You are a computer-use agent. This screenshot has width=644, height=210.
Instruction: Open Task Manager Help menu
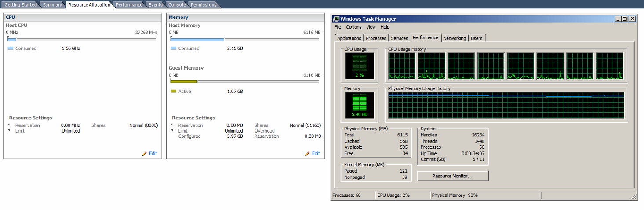pos(385,27)
